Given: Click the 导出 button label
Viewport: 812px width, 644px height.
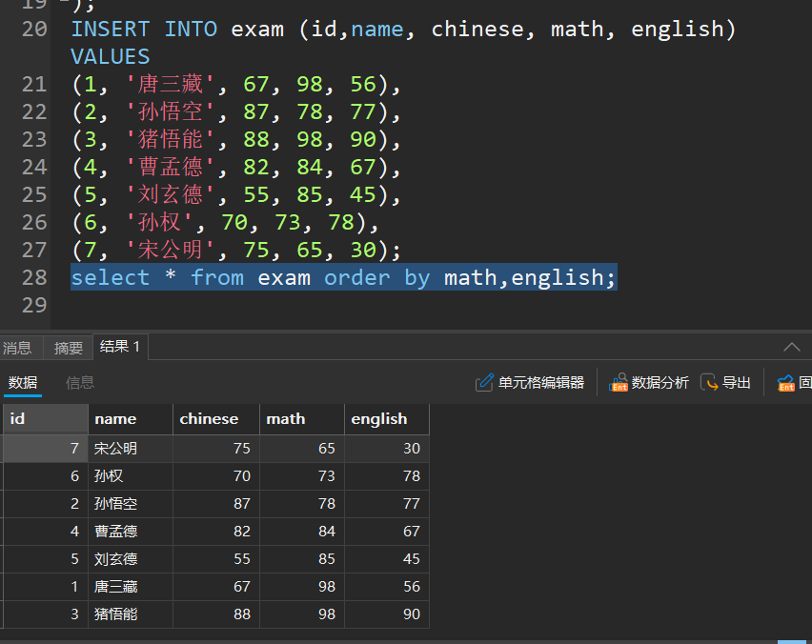Looking at the screenshot, I should [737, 383].
